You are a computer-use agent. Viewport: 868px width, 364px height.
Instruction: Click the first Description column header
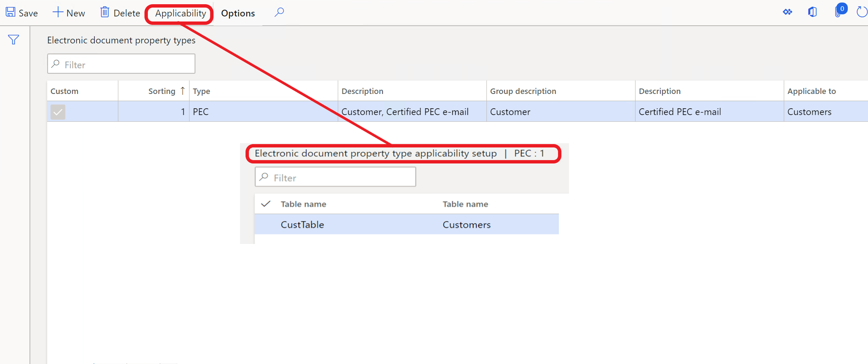[x=412, y=91]
